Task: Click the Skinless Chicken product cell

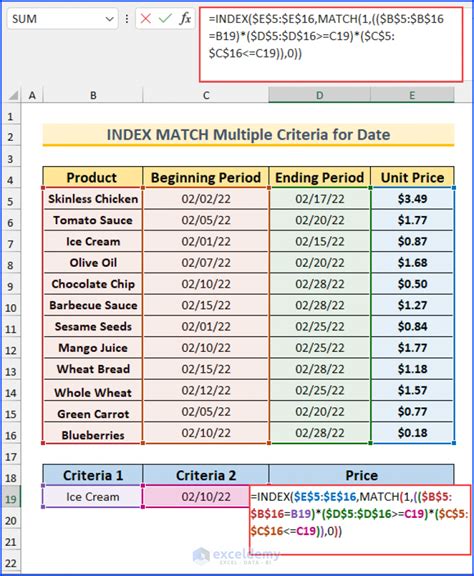Action: (93, 199)
